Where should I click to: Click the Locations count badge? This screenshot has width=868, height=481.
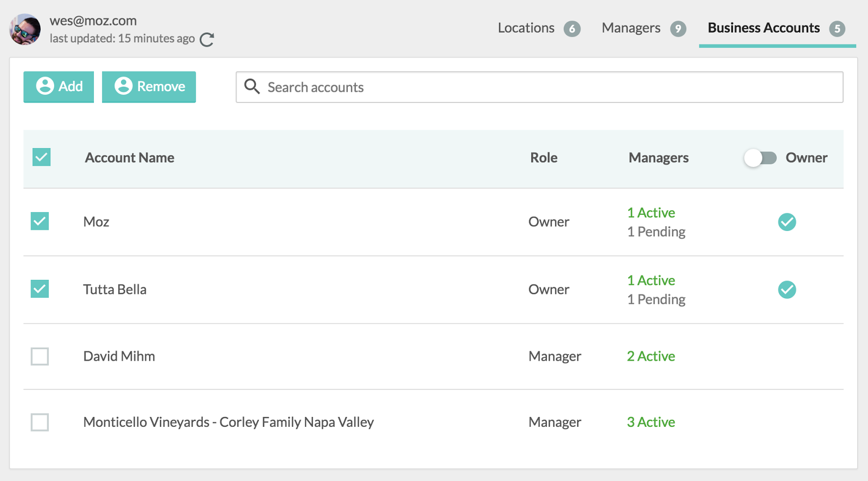coord(572,29)
